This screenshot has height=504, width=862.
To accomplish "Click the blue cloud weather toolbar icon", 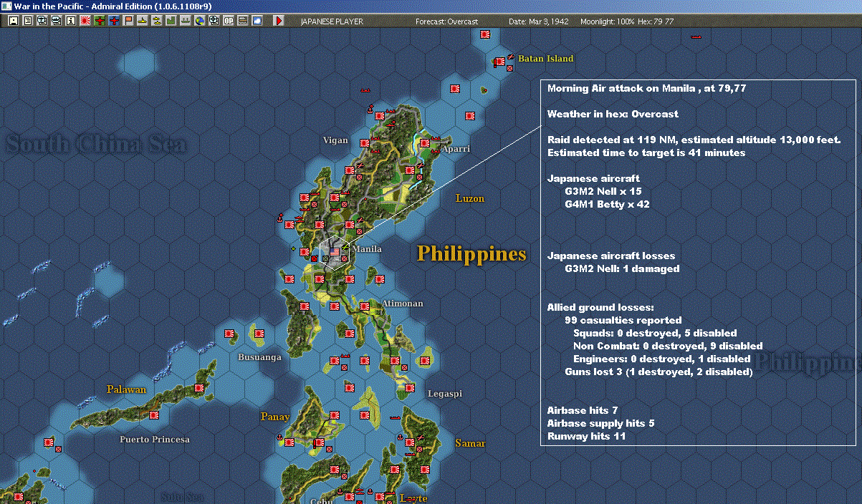I will pos(257,21).
